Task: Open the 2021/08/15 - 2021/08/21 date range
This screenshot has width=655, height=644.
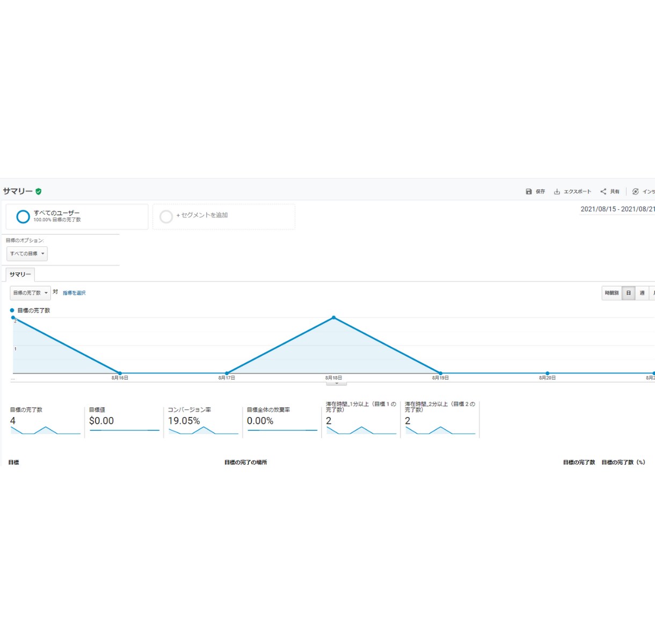Action: pyautogui.click(x=617, y=209)
